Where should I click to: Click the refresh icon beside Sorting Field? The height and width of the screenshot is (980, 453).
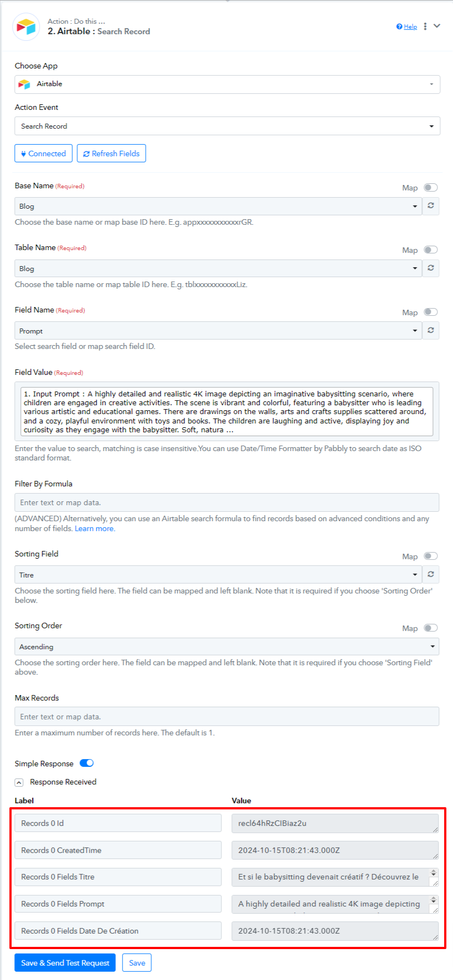(431, 574)
